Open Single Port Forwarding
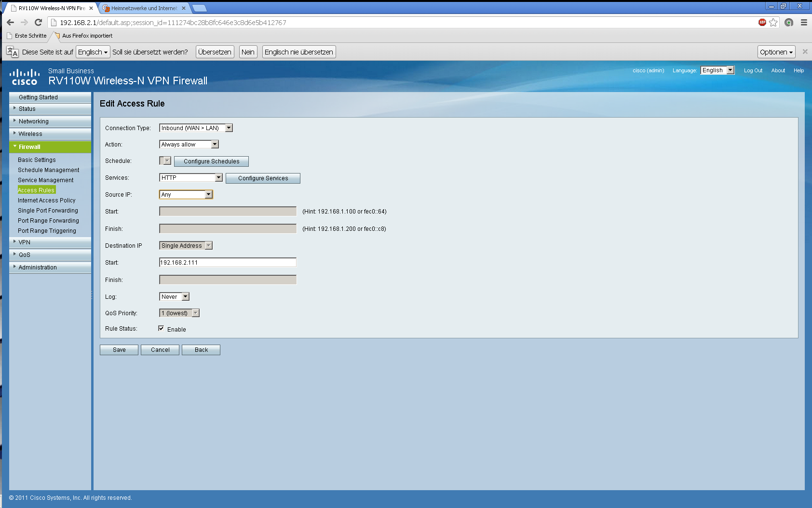 point(48,211)
